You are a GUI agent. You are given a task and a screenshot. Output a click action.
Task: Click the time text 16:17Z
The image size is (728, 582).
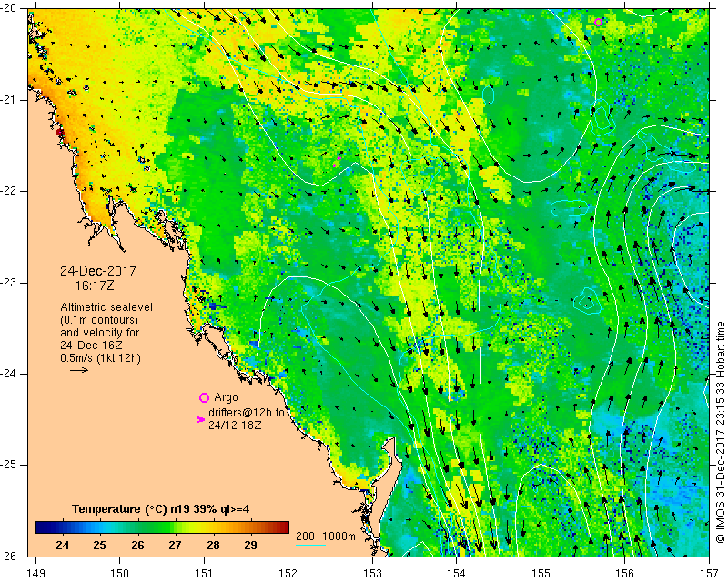95,286
